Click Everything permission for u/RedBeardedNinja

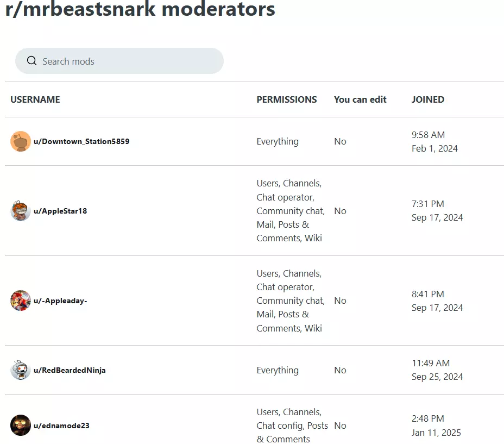click(278, 370)
